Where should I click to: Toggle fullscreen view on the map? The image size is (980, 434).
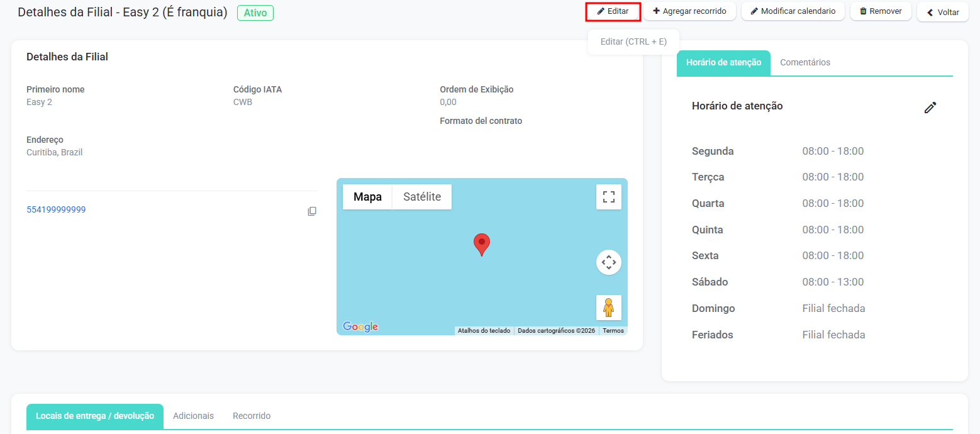[x=608, y=197]
